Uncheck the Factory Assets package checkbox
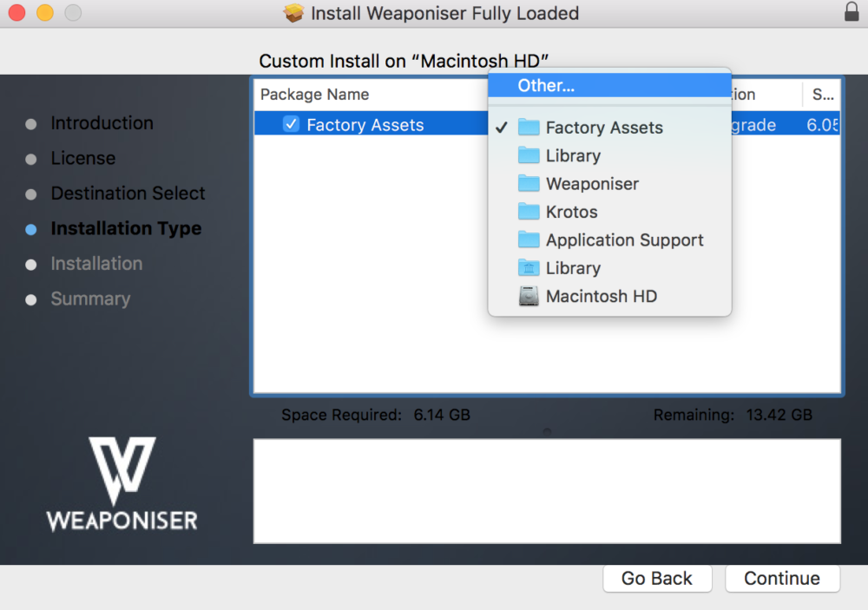Viewport: 868px width, 610px height. coord(291,124)
